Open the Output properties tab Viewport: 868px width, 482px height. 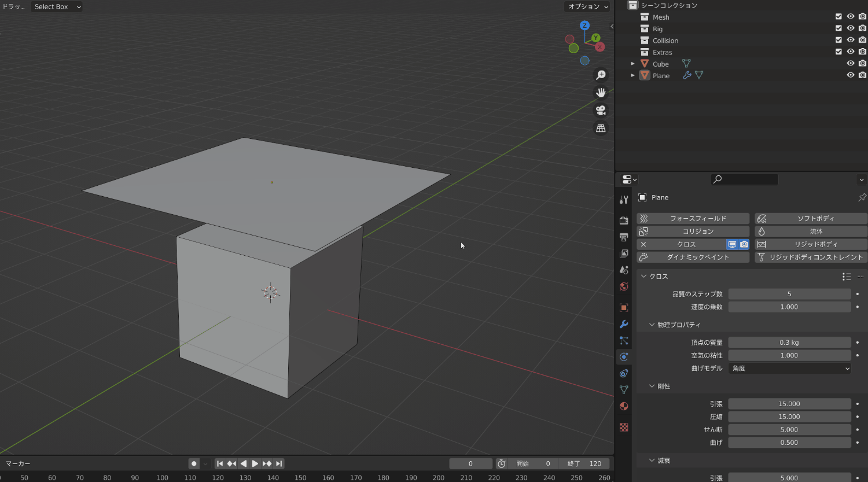click(x=624, y=237)
